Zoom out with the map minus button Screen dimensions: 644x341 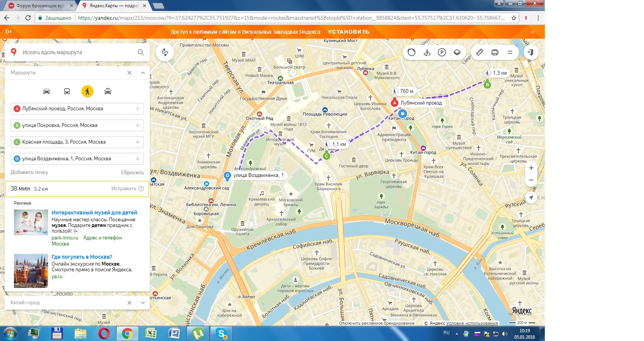[x=531, y=180]
